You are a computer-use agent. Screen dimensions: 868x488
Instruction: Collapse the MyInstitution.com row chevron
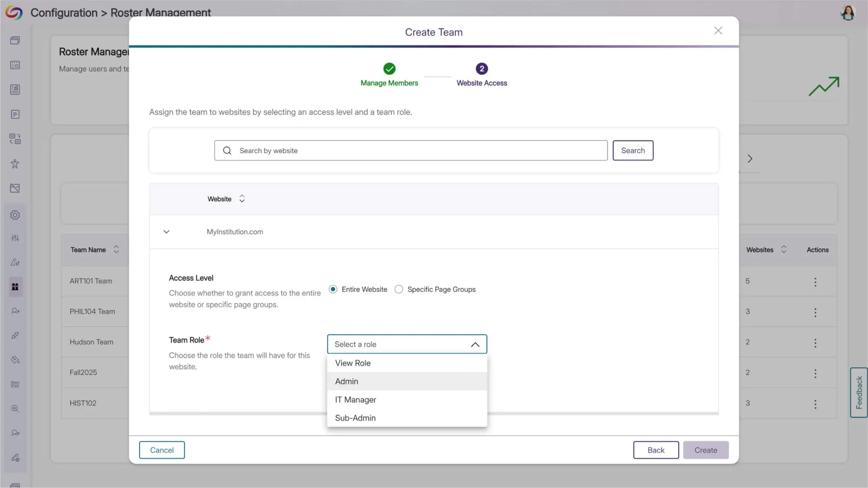pyautogui.click(x=166, y=232)
